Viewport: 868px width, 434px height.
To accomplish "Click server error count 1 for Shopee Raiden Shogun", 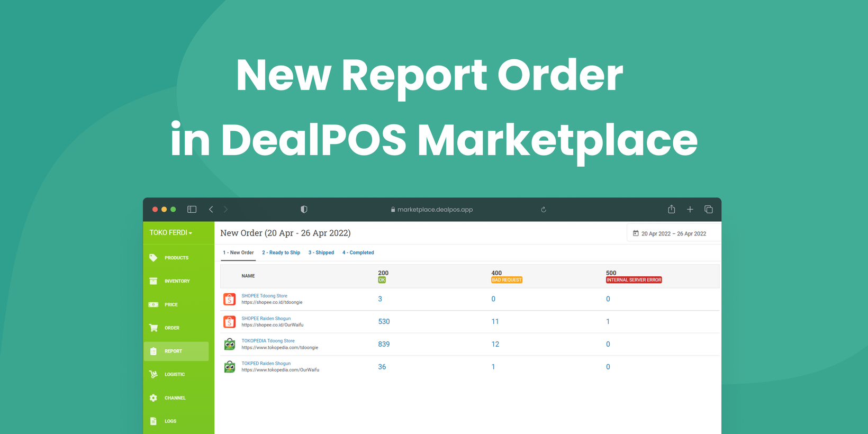I will (608, 322).
